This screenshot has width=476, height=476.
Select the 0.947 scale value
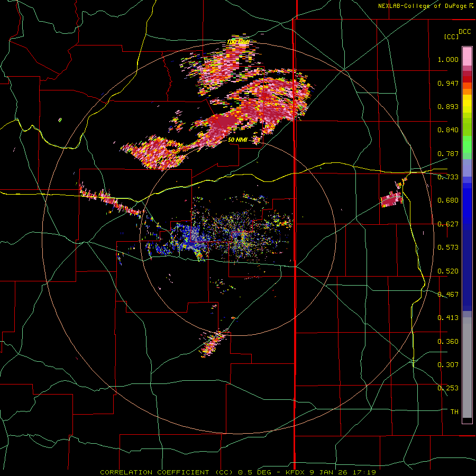click(448, 83)
